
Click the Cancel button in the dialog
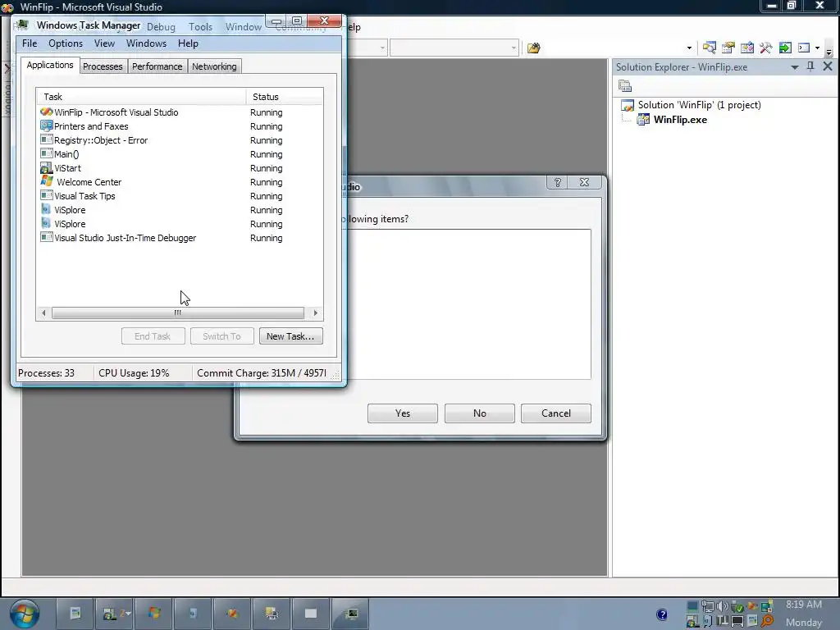tap(556, 413)
